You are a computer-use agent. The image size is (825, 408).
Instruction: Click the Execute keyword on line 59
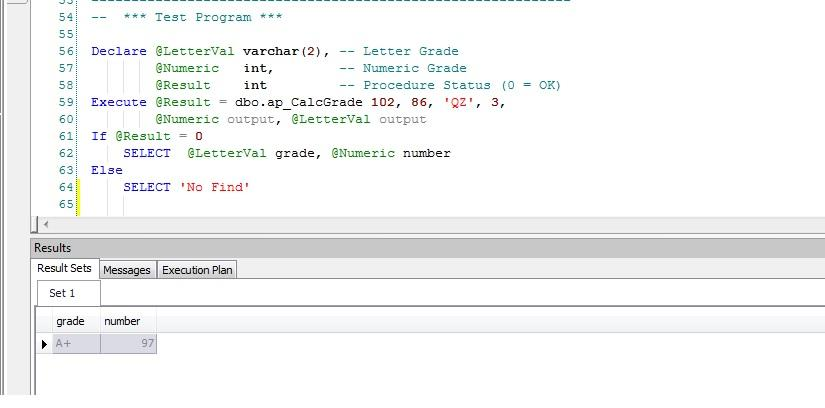pos(119,103)
